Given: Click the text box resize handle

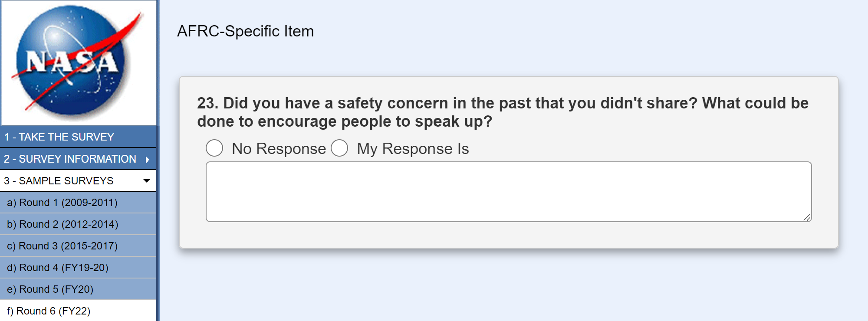Looking at the screenshot, I should (x=807, y=217).
